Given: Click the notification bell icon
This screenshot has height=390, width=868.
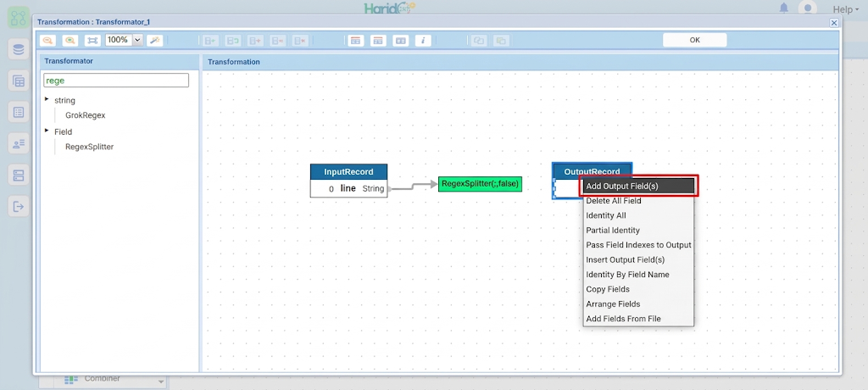Looking at the screenshot, I should [784, 8].
